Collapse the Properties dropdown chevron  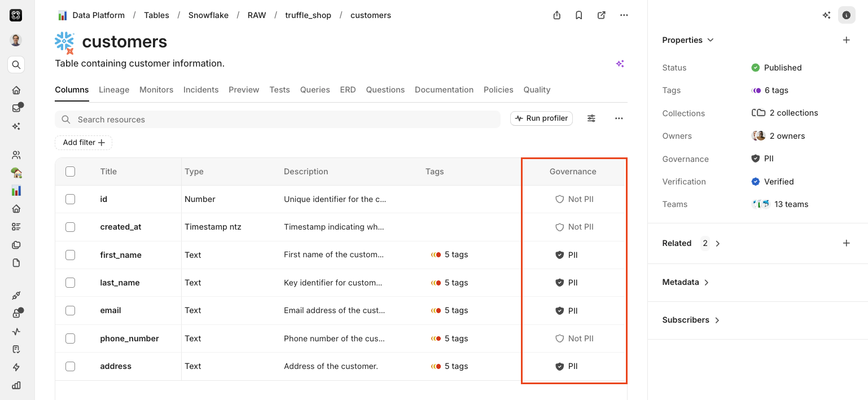[711, 40]
